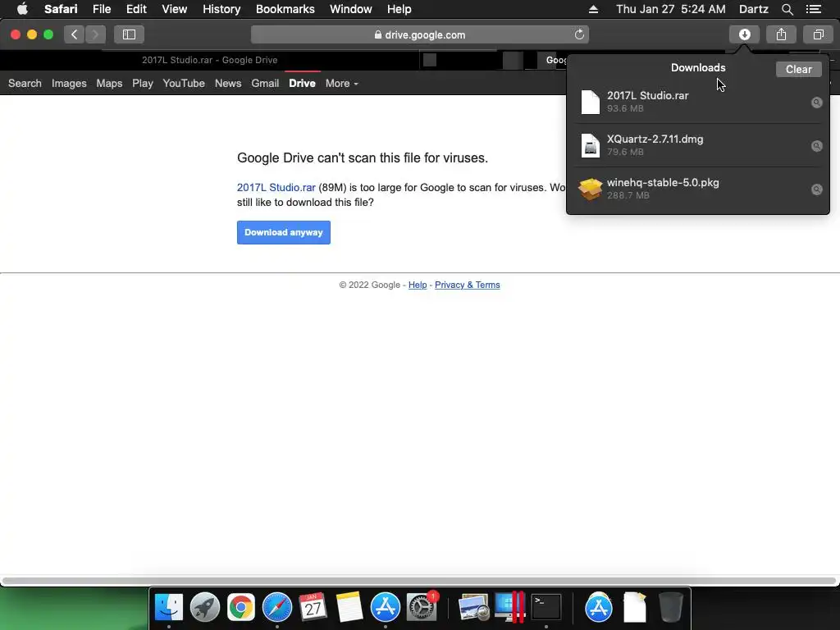Image resolution: width=840 pixels, height=630 pixels.
Task: Click the eject icon in menu bar
Action: [593, 9]
